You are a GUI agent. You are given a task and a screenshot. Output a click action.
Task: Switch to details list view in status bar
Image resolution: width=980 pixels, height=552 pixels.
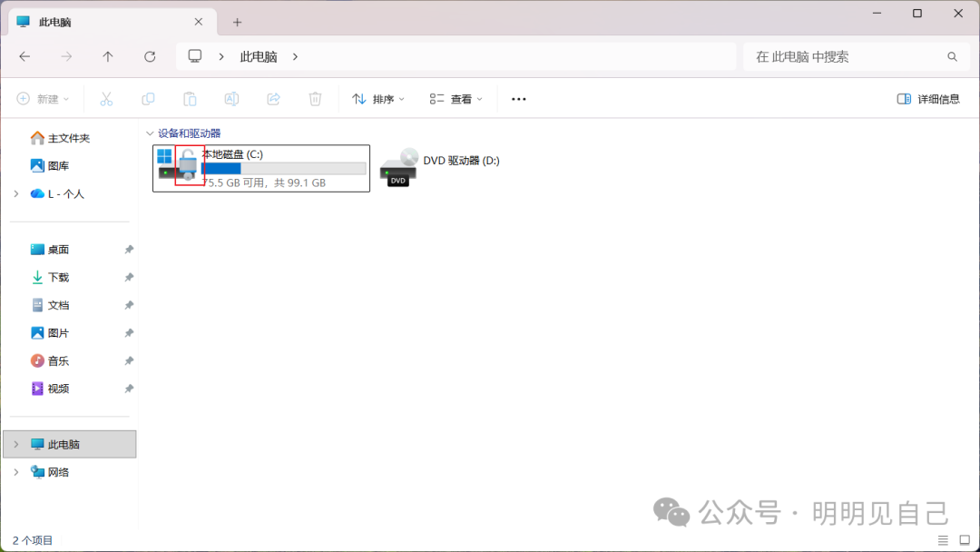943,540
